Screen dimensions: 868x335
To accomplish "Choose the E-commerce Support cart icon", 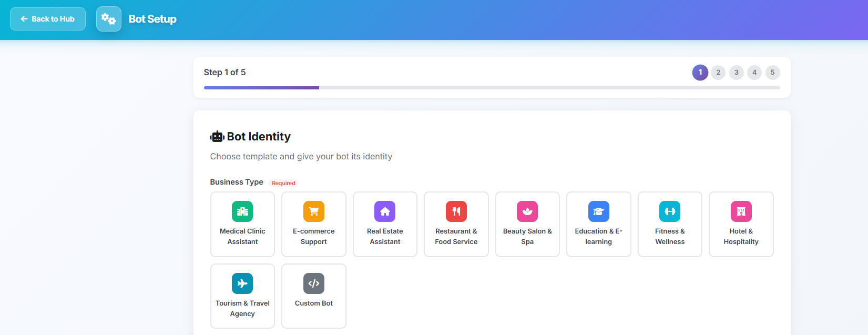I will point(314,211).
